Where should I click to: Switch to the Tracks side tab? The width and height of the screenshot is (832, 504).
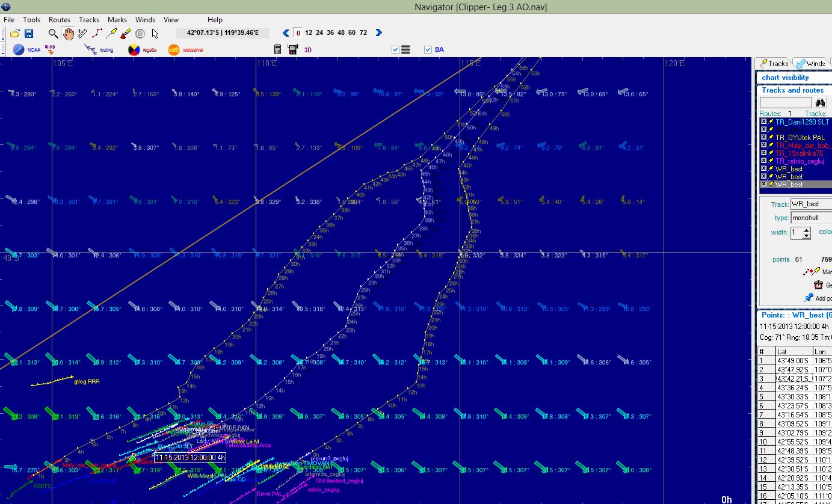point(774,63)
